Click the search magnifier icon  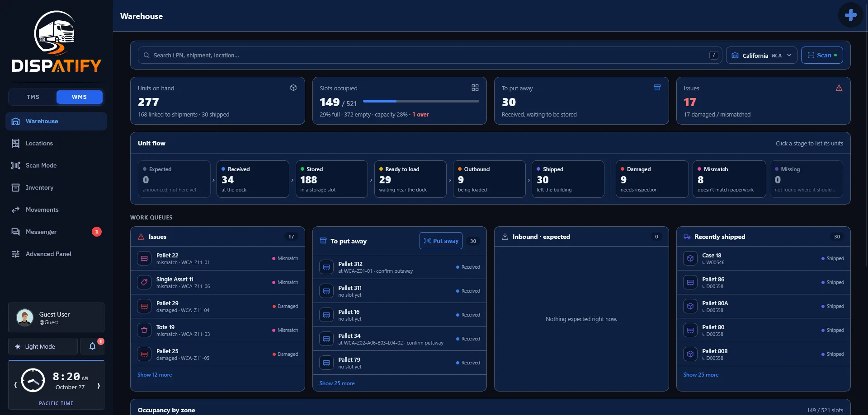point(146,55)
